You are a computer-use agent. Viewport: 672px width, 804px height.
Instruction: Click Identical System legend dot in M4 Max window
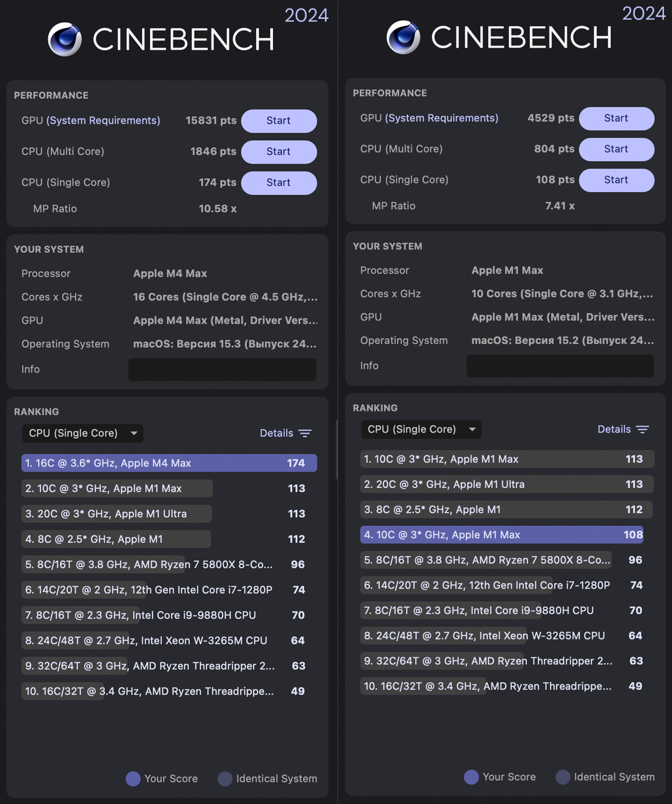point(225,779)
